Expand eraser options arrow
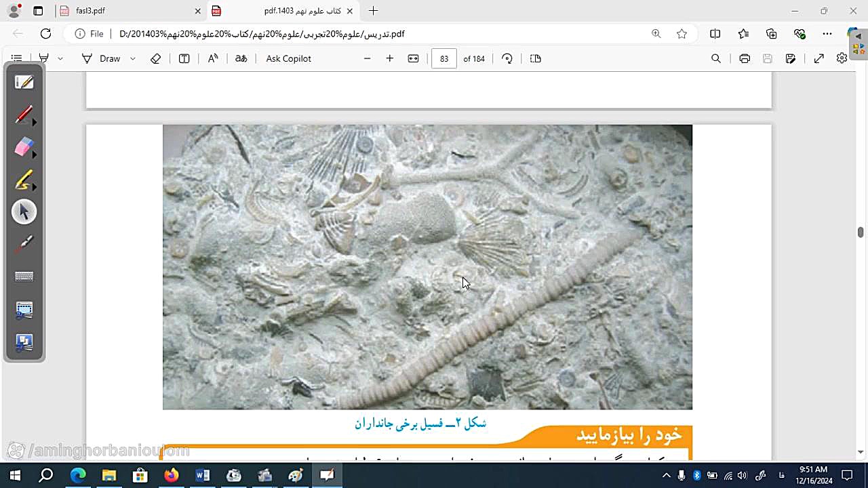Viewport: 868px width, 488px height. pos(35,155)
